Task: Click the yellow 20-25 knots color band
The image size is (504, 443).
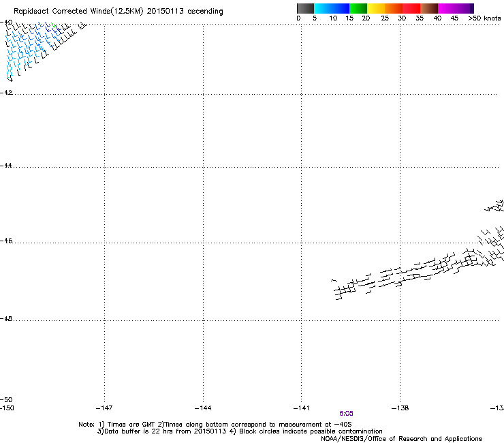Action: pos(376,8)
